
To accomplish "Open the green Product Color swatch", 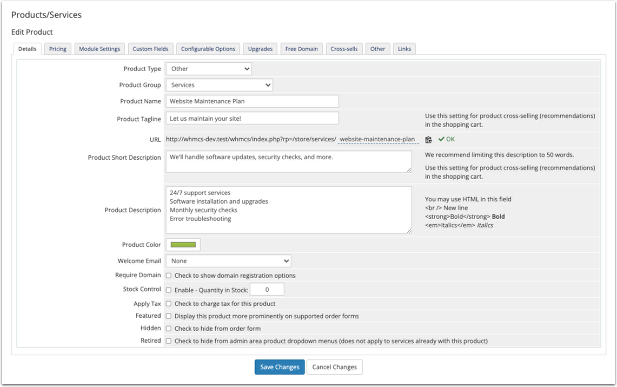I will click(x=183, y=245).
